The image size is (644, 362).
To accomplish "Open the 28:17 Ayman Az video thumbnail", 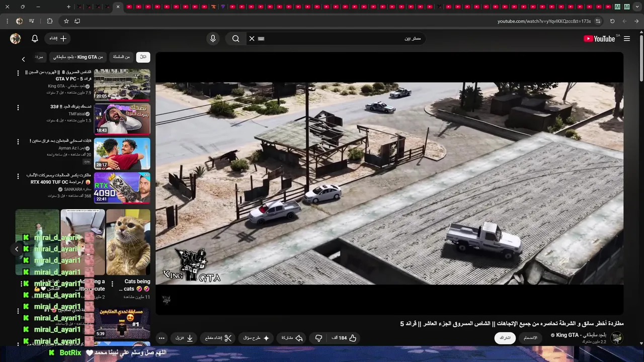I will 122,154.
